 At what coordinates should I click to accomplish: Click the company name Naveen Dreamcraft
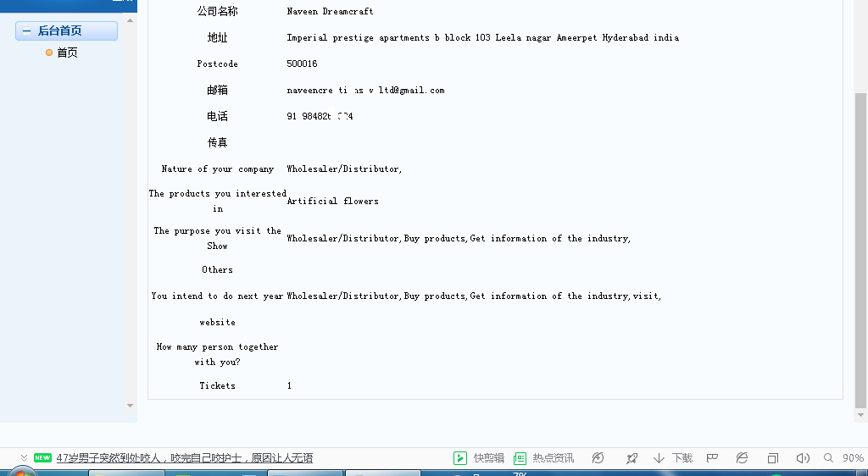330,11
